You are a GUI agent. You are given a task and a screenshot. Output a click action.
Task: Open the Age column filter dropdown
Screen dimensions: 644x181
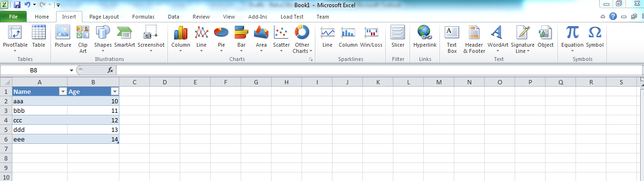pyautogui.click(x=114, y=91)
